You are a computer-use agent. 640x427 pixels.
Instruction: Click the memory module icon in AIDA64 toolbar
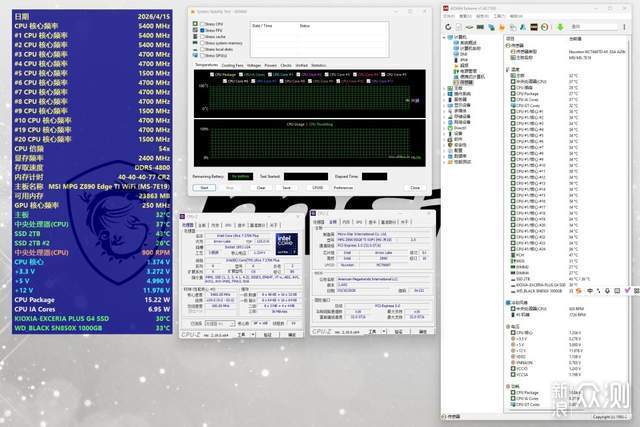tap(480, 27)
